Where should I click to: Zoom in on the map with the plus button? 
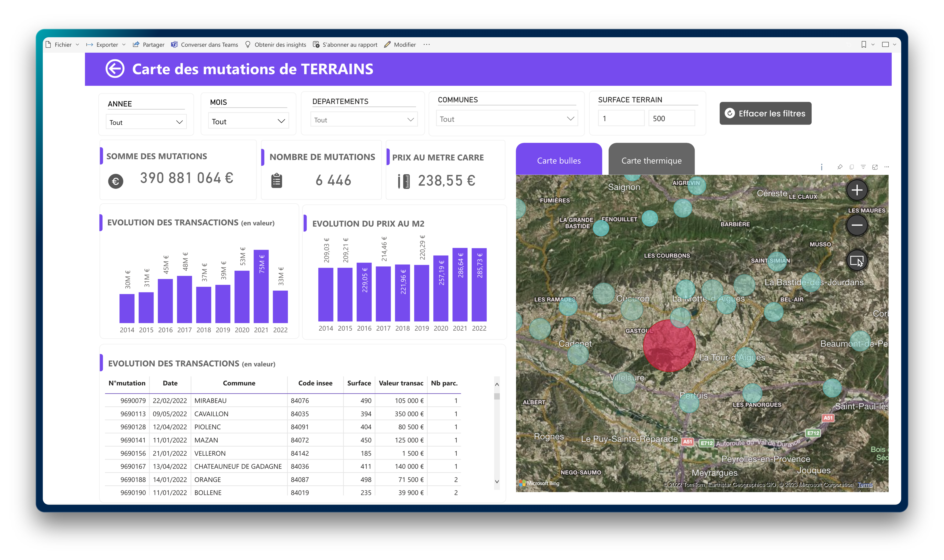click(857, 190)
